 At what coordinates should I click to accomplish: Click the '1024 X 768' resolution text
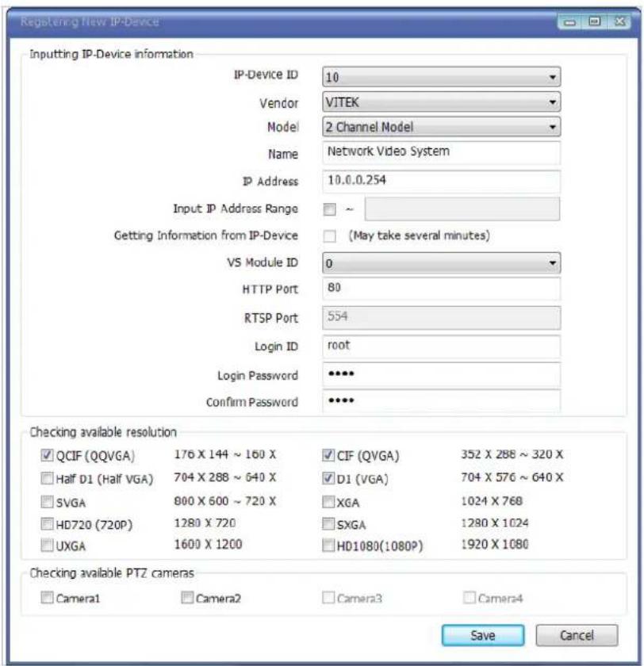click(492, 501)
